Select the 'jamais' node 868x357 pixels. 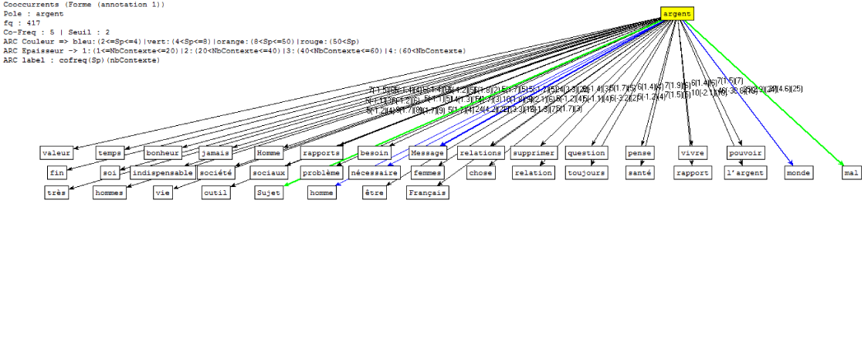[x=215, y=152]
